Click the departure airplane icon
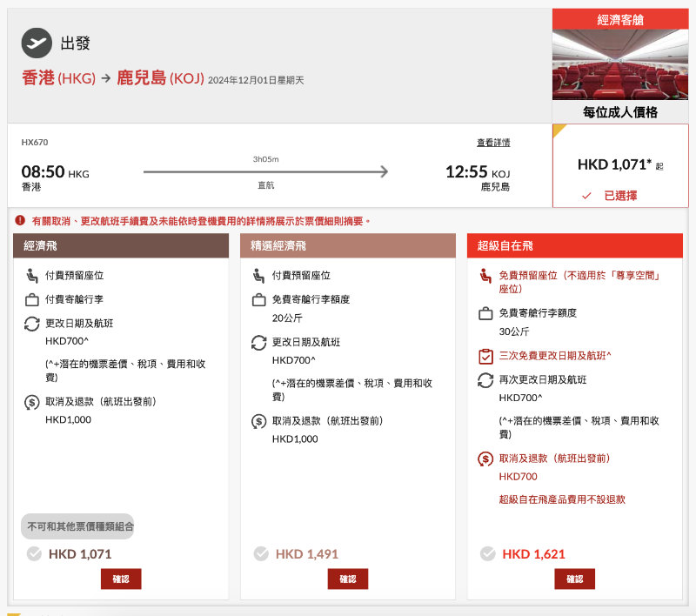The width and height of the screenshot is (696, 616). 37,43
